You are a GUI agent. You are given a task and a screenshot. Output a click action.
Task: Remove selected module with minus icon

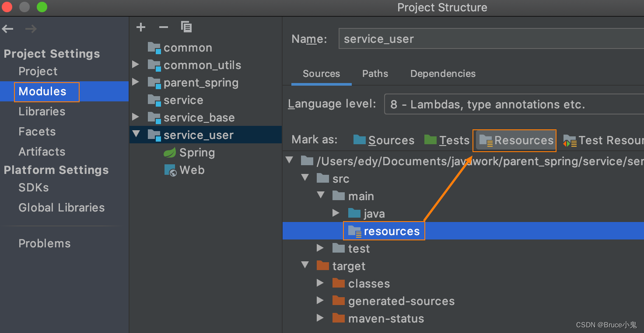pos(164,27)
